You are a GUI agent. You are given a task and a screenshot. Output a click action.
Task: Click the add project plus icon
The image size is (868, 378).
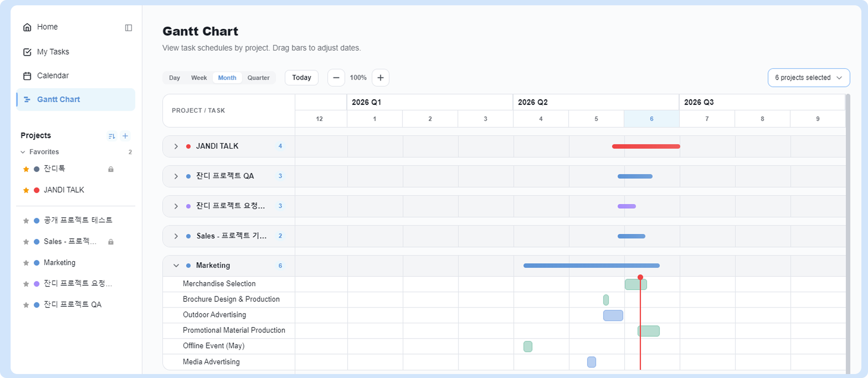tap(125, 136)
